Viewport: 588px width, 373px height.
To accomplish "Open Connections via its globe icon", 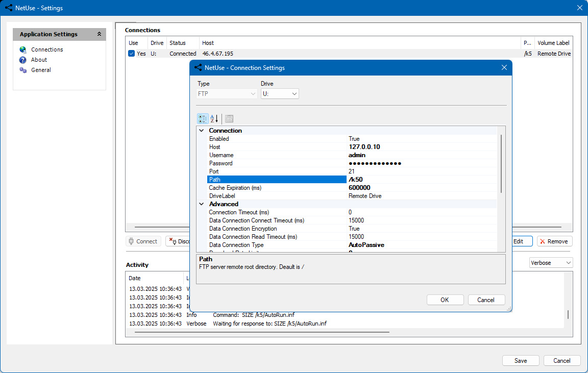I will (23, 49).
